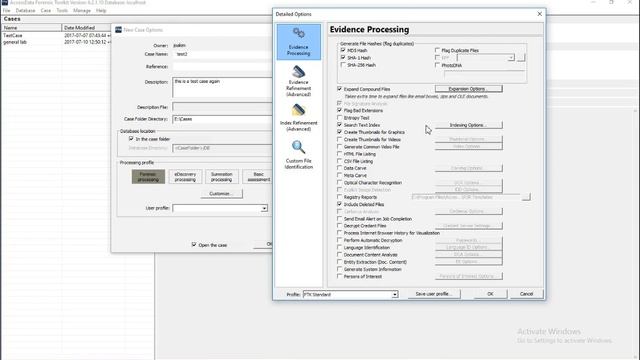Close the Detailed Options dialog
This screenshot has width=640, height=360.
pyautogui.click(x=540, y=14)
